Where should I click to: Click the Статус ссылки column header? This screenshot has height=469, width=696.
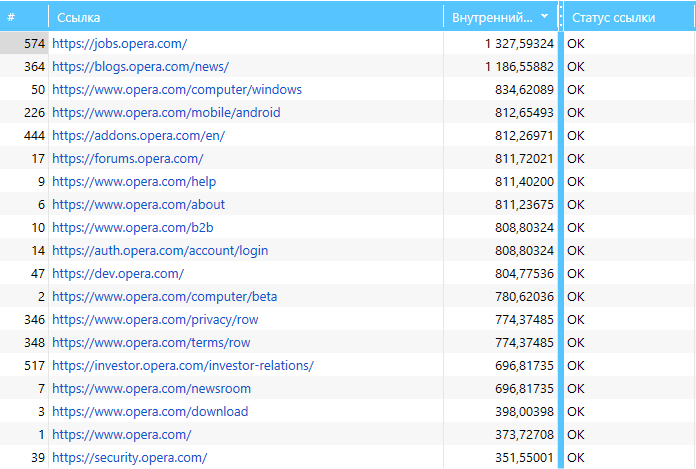pos(629,17)
